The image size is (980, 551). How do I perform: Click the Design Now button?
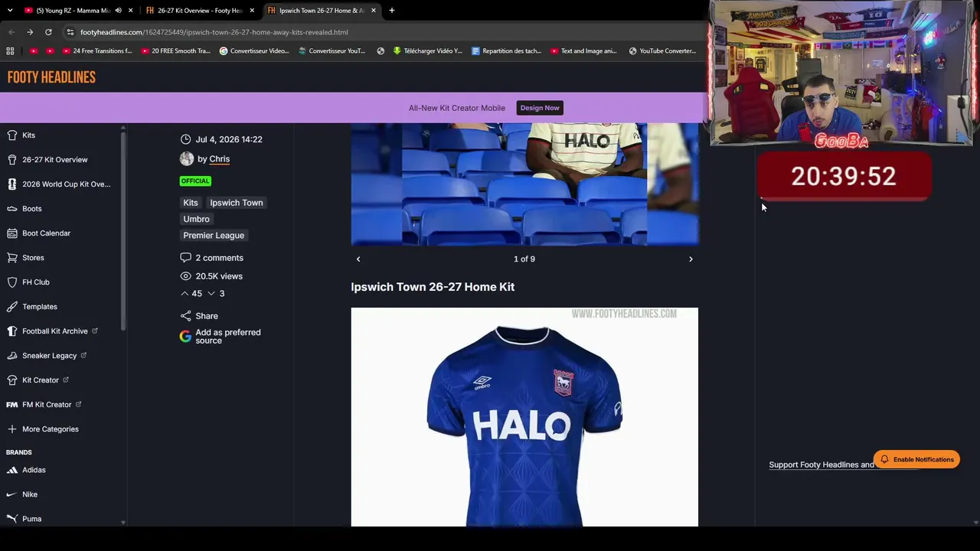click(540, 108)
